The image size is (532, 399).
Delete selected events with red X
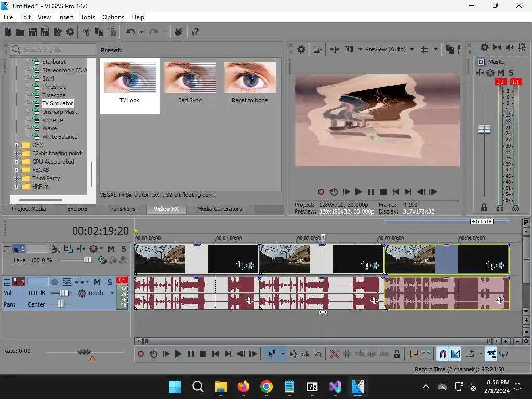(334, 354)
